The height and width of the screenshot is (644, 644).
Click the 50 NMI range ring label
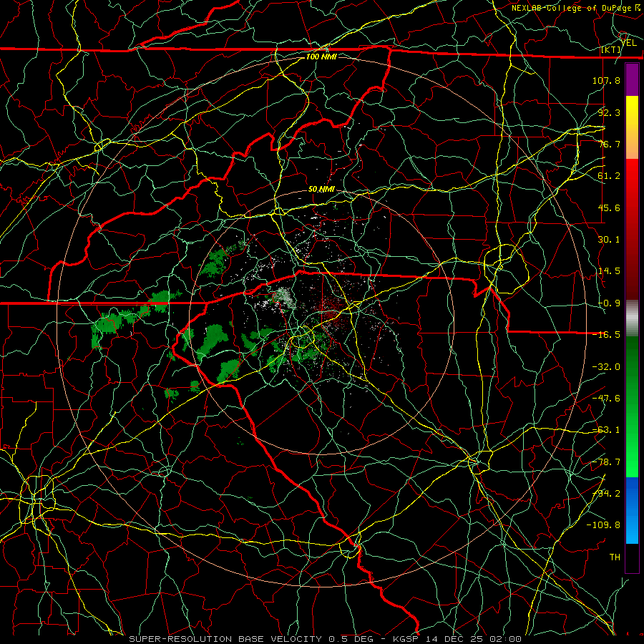click(x=321, y=190)
